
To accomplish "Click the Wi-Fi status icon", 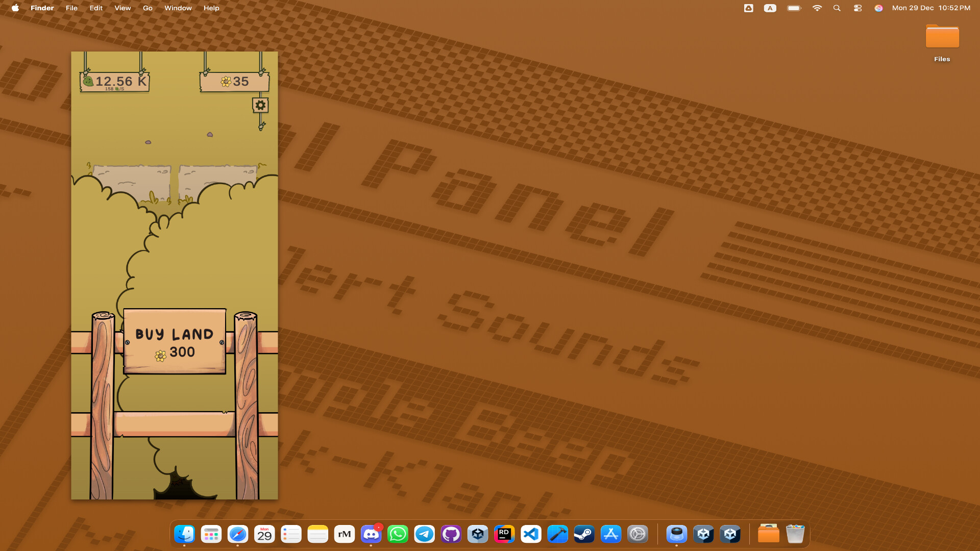I will pyautogui.click(x=817, y=8).
